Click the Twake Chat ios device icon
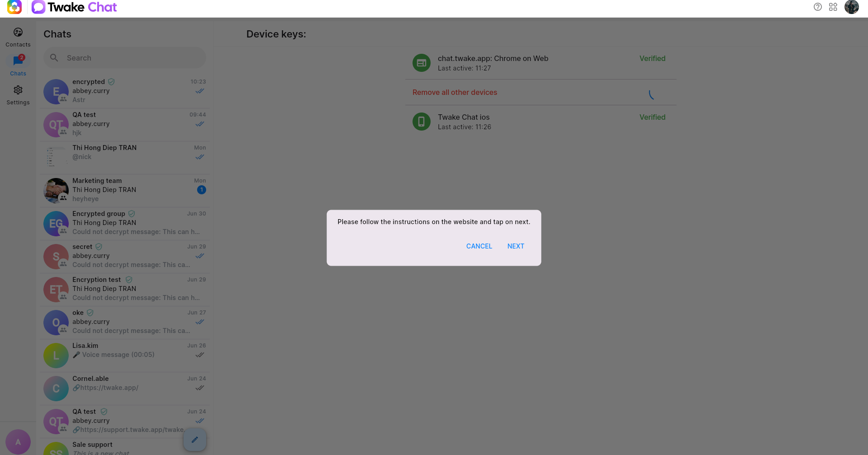The height and width of the screenshot is (455, 868). pos(421,122)
